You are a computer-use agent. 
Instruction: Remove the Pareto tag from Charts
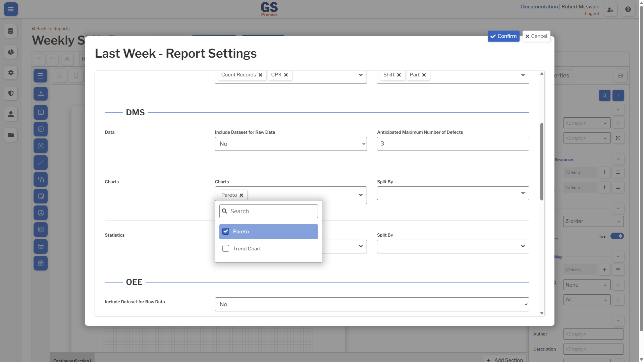coord(241,195)
